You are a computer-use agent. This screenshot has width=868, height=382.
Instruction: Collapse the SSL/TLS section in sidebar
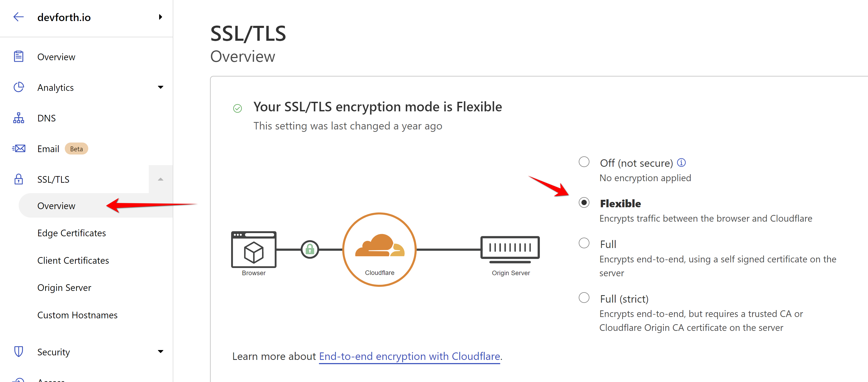click(x=161, y=179)
